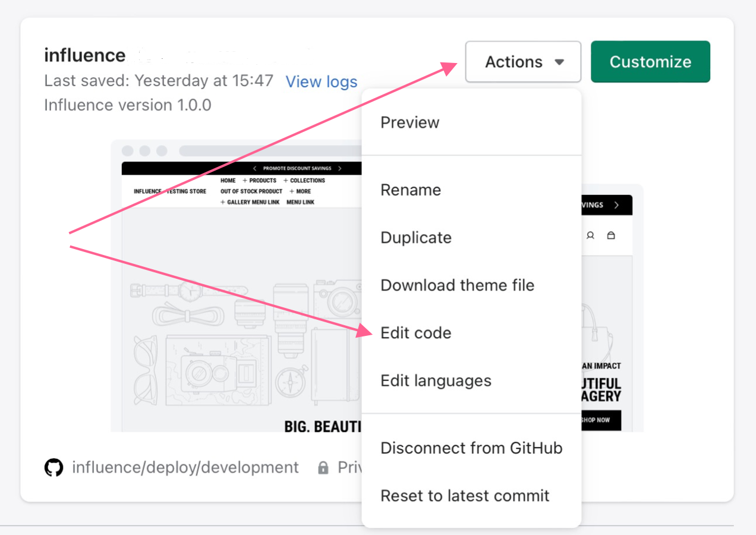The image size is (756, 535).
Task: Click the influence theme name heading
Action: [x=85, y=55]
